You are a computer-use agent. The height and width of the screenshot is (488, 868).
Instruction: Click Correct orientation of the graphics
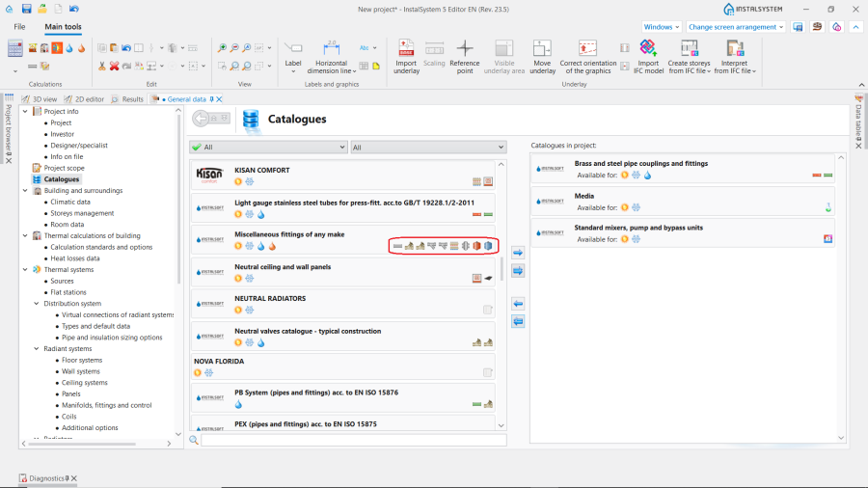(587, 57)
